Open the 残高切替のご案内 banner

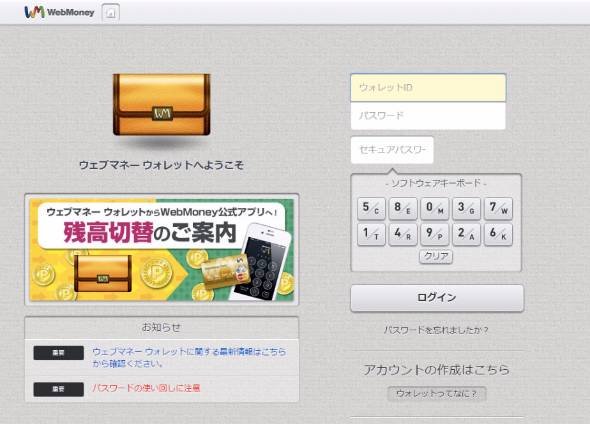[x=162, y=250]
